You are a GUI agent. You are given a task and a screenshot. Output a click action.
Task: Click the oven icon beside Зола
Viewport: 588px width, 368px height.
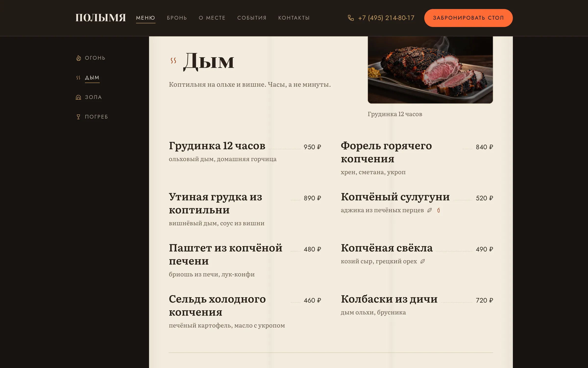[x=78, y=97]
